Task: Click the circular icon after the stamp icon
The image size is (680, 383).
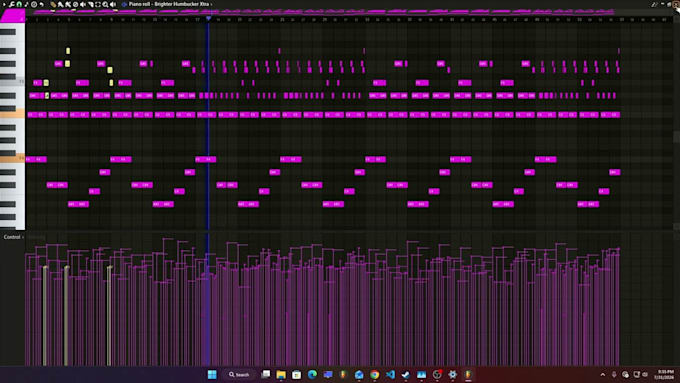Action: [x=34, y=4]
